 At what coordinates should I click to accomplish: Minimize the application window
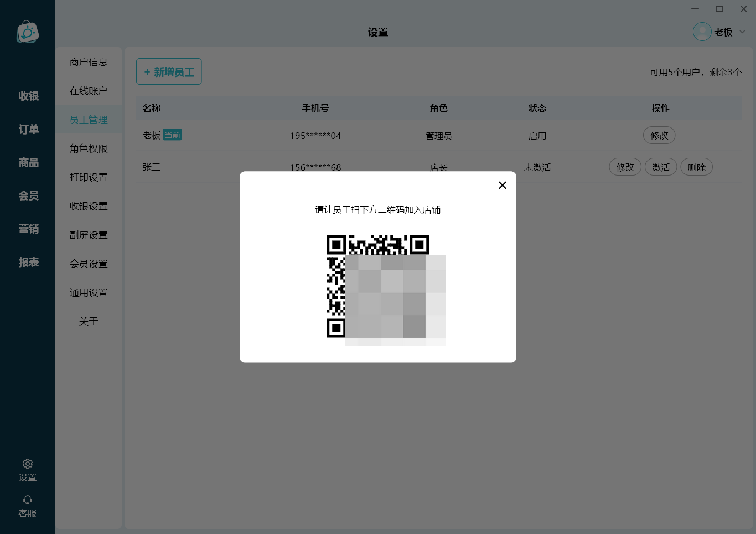click(x=695, y=9)
